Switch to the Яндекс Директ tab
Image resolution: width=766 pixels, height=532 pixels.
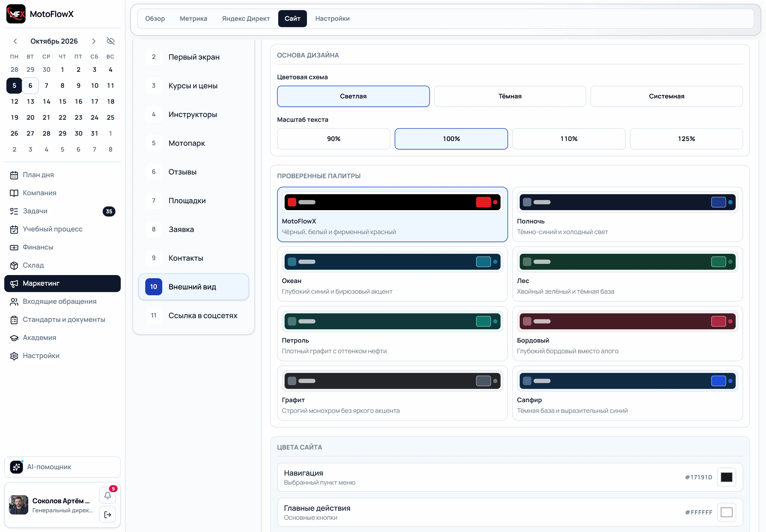pos(246,19)
